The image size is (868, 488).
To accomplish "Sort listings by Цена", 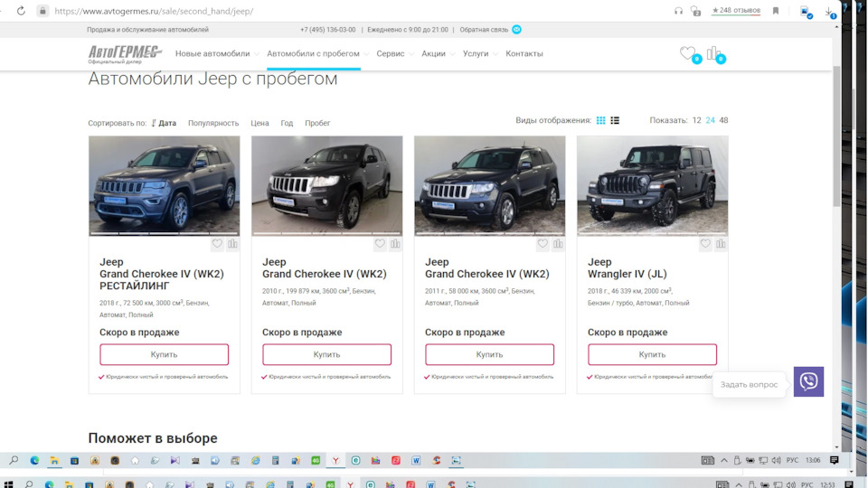I will pos(259,123).
